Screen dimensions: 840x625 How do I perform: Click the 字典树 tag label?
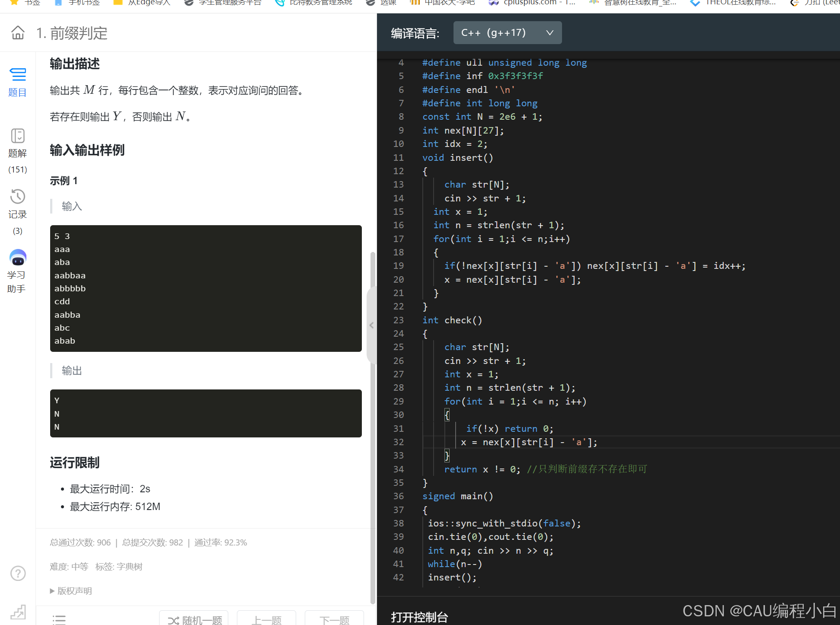click(129, 567)
